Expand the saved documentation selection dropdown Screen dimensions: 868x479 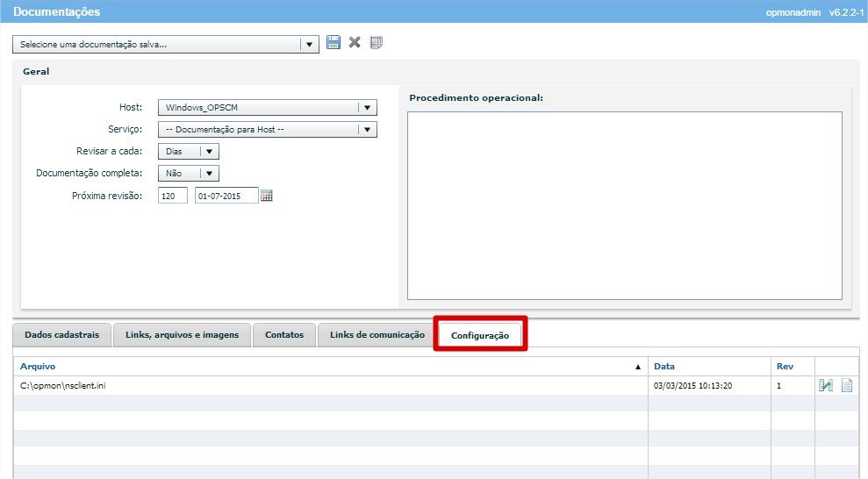coord(309,45)
